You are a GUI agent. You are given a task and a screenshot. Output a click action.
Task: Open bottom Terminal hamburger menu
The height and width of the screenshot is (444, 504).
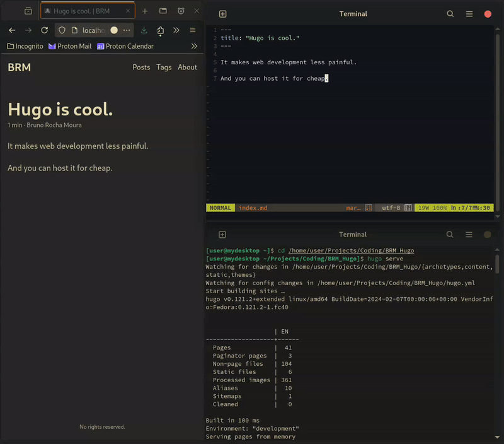(x=469, y=235)
